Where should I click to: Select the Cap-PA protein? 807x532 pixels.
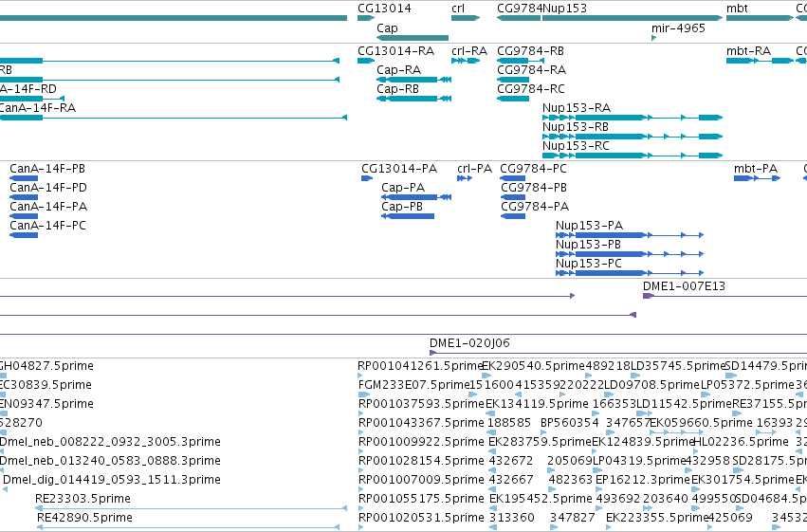click(x=416, y=197)
